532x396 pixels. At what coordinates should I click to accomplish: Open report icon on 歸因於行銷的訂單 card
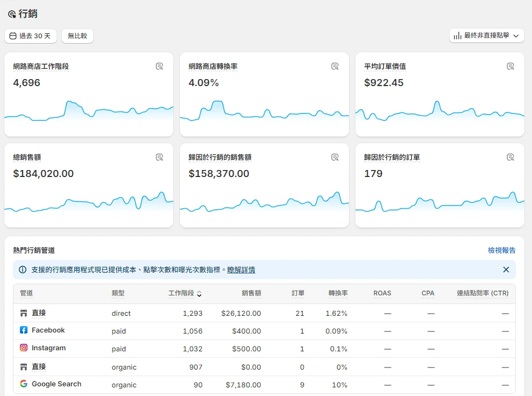tap(510, 158)
